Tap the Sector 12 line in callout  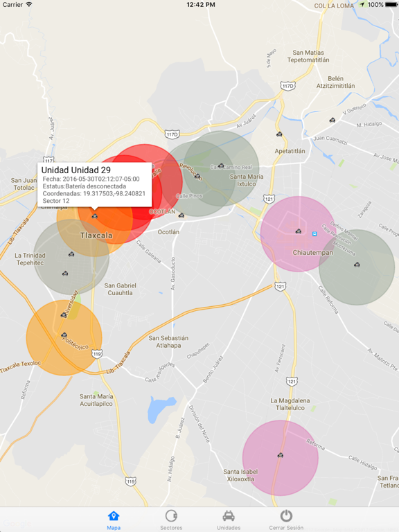56,201
